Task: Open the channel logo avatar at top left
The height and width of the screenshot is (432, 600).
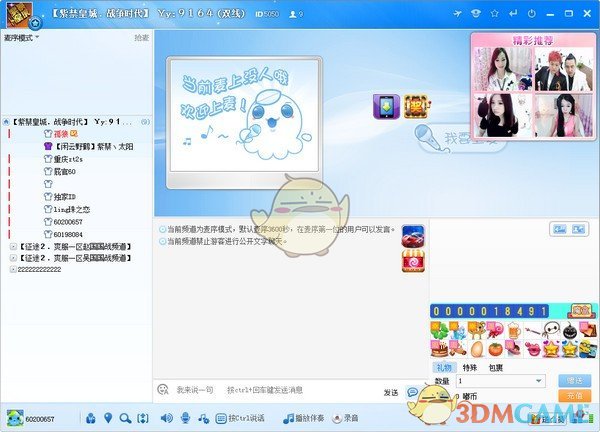Action: 19,15
